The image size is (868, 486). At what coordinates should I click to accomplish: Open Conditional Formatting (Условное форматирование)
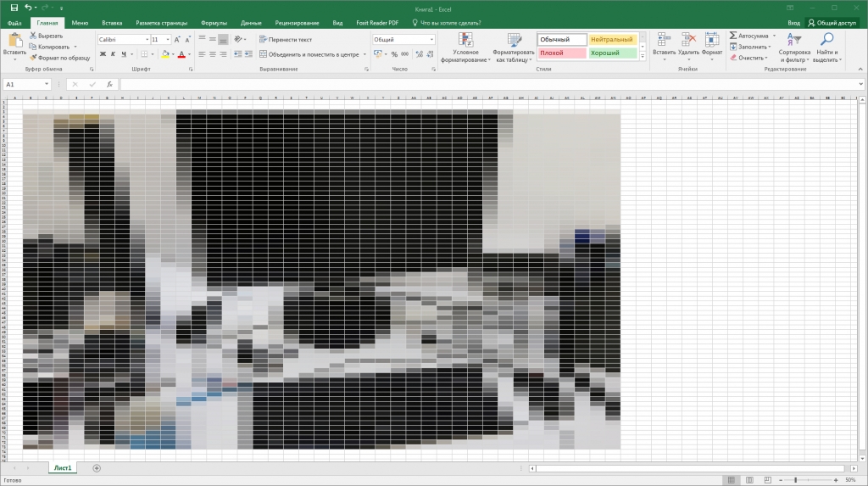click(465, 47)
